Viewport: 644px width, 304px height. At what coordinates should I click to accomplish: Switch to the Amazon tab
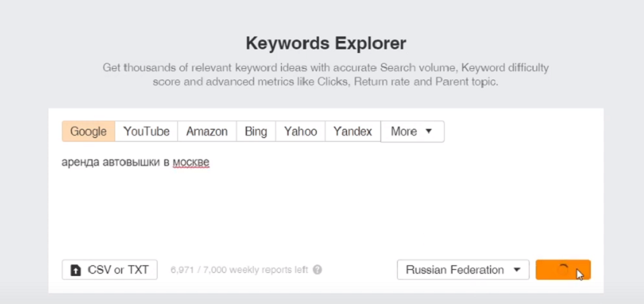207,131
